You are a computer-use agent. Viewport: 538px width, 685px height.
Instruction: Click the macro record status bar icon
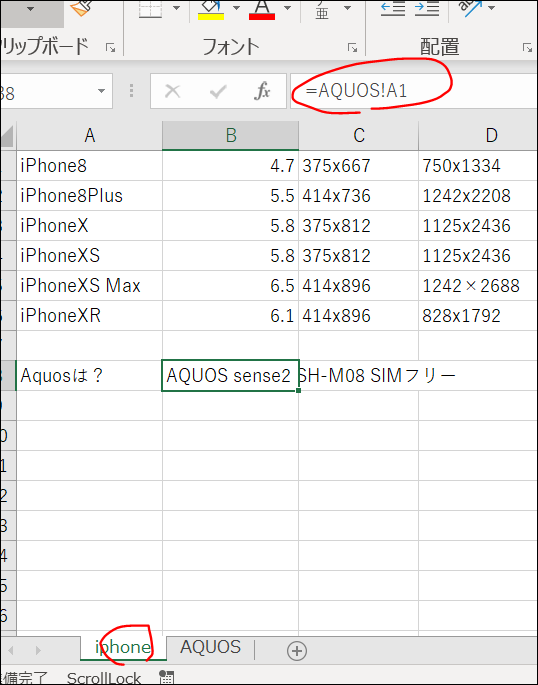[x=166, y=678]
